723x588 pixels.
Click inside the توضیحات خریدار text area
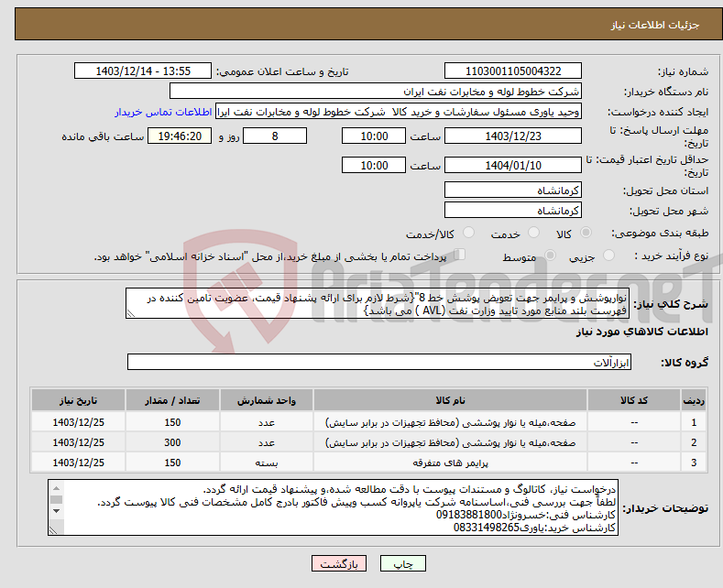coord(334,509)
